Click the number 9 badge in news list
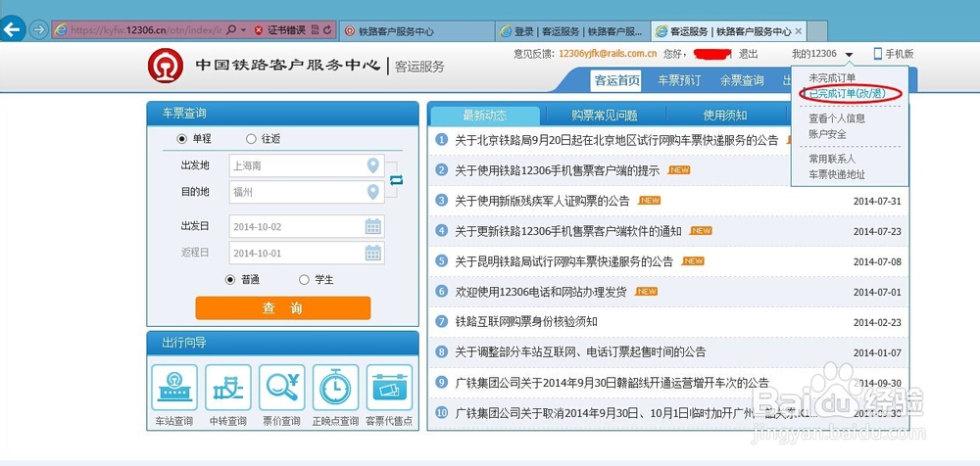980x466 pixels. [x=442, y=382]
